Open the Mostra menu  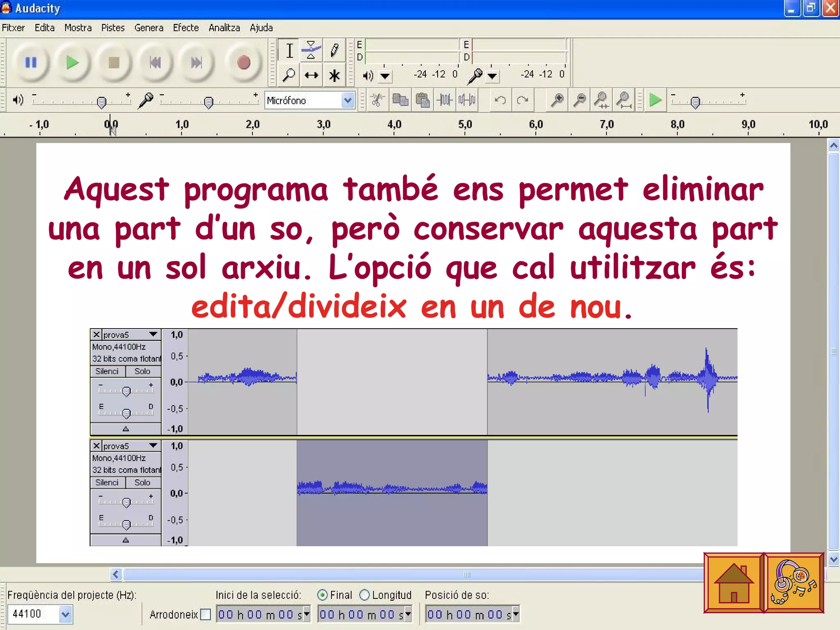click(x=78, y=28)
